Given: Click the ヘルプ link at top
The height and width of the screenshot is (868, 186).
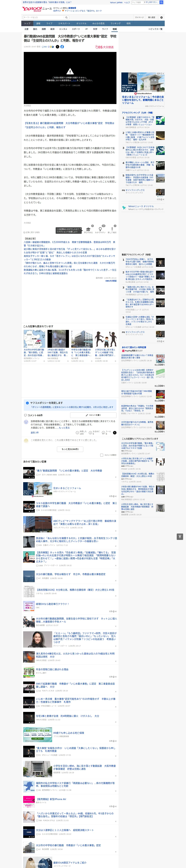Looking at the screenshot, I should 127,2.
